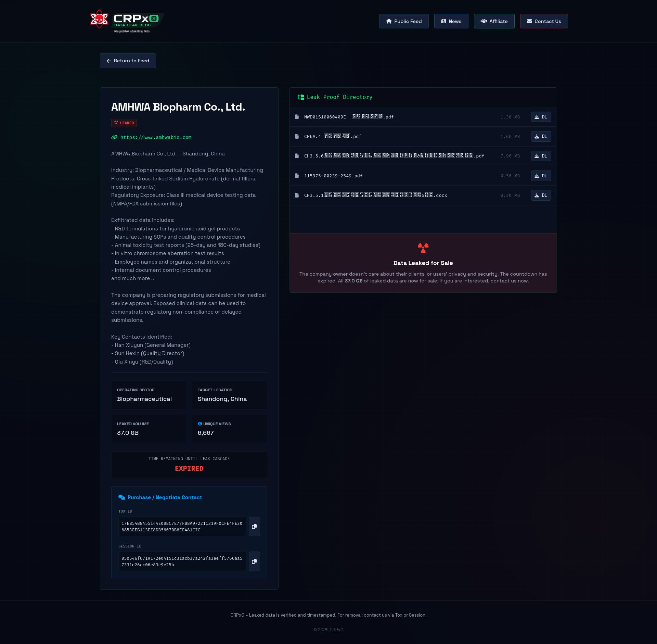Click the Shandong, China target location value
Screen dimensions: 657x644
click(x=222, y=399)
